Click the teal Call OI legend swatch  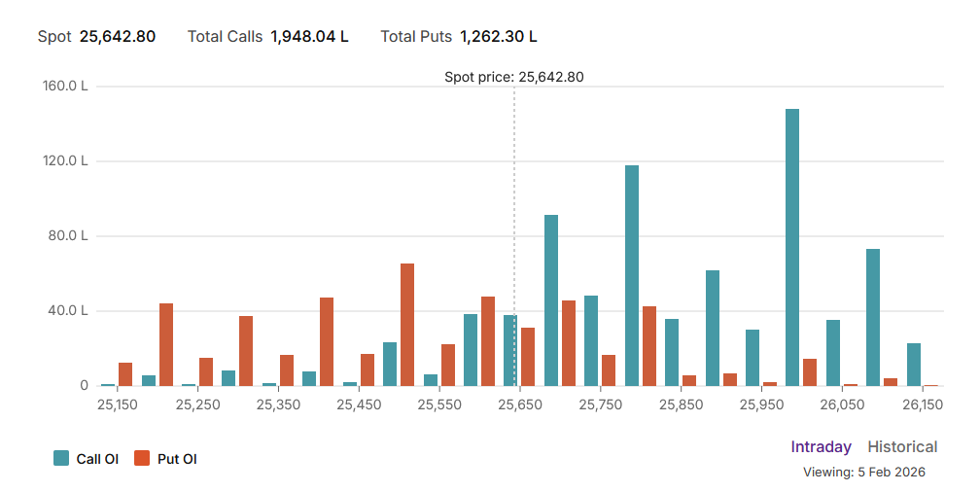(x=61, y=459)
